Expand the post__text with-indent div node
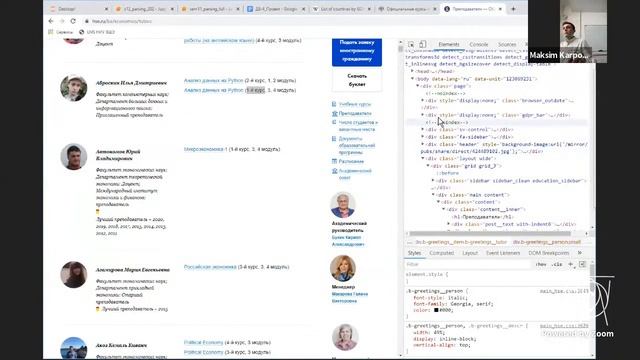640x360 pixels. pos(449,224)
